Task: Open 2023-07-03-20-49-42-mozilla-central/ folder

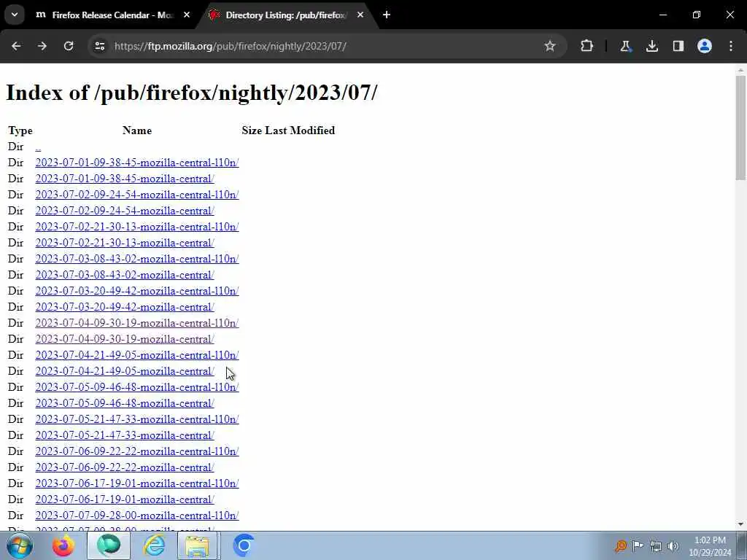Action: pos(125,307)
